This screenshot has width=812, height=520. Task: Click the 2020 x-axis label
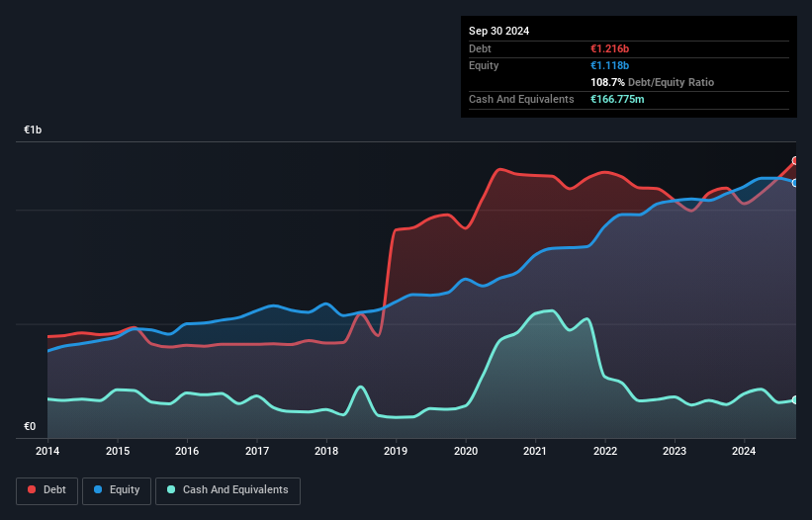[466, 451]
